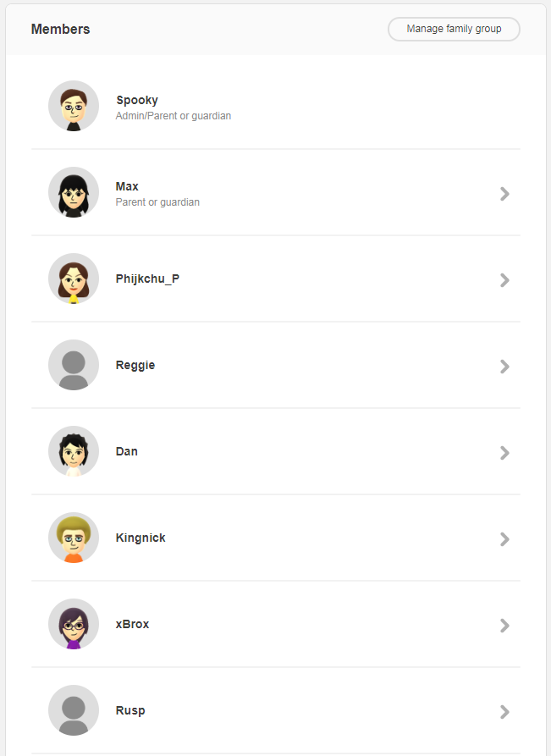This screenshot has height=756, width=551.
Task: Select the xBrox member name
Action: [x=132, y=624]
